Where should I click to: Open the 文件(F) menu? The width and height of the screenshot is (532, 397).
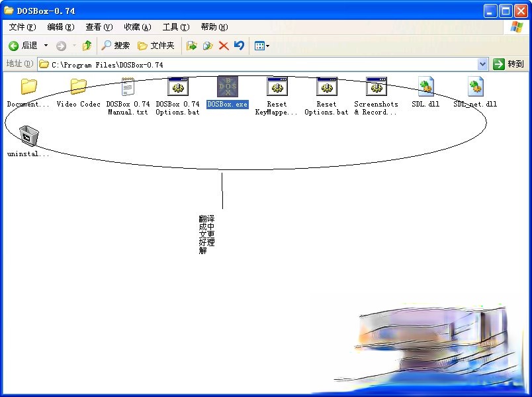coord(22,27)
